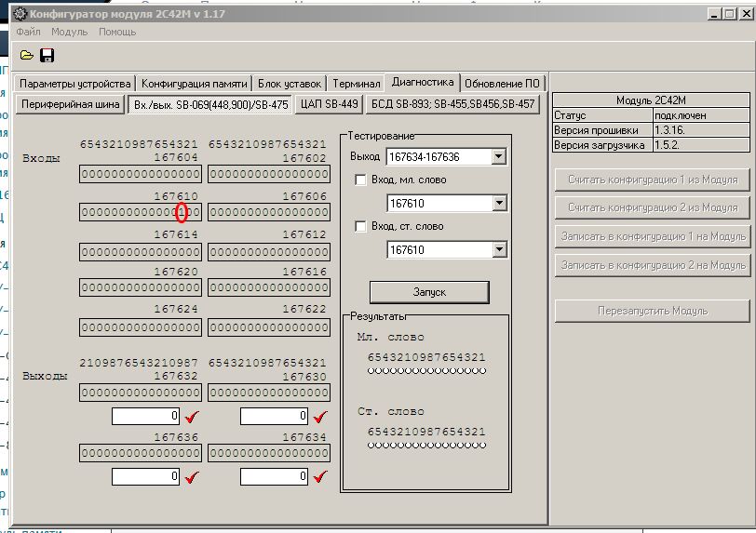Click the input 167606 bit field
The width and height of the screenshot is (756, 533).
[x=269, y=212]
